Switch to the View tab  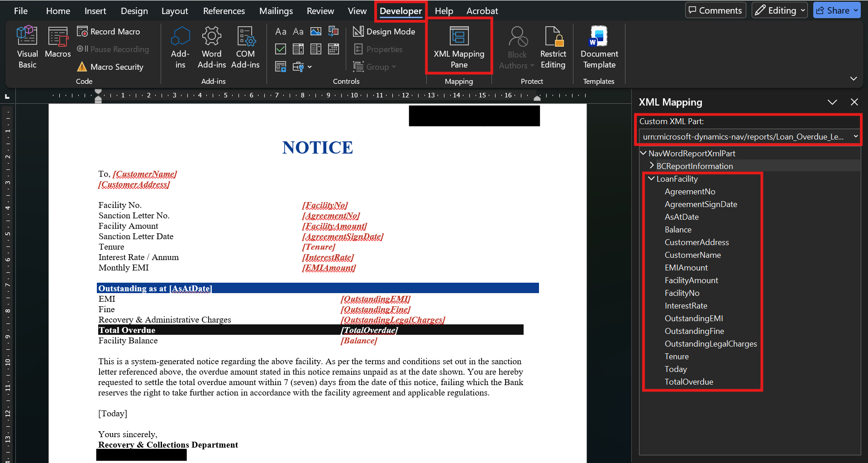coord(357,11)
